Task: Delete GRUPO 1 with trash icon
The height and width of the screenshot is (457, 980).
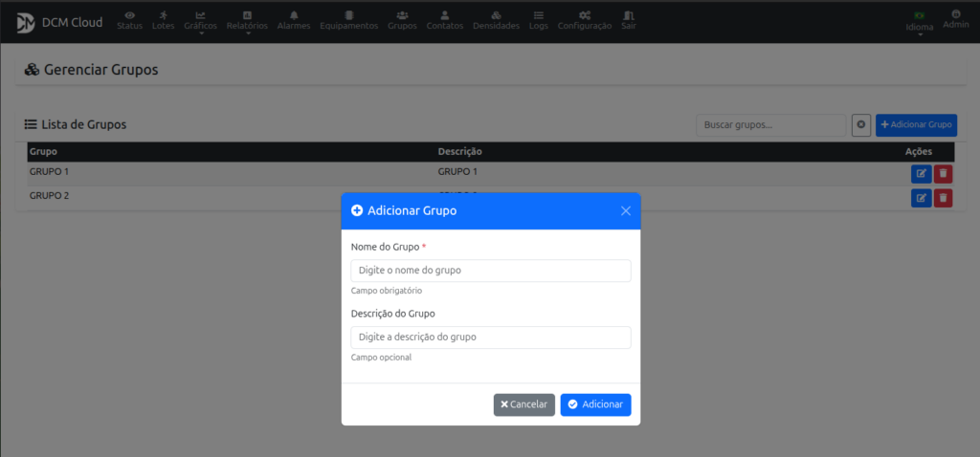Action: 943,174
